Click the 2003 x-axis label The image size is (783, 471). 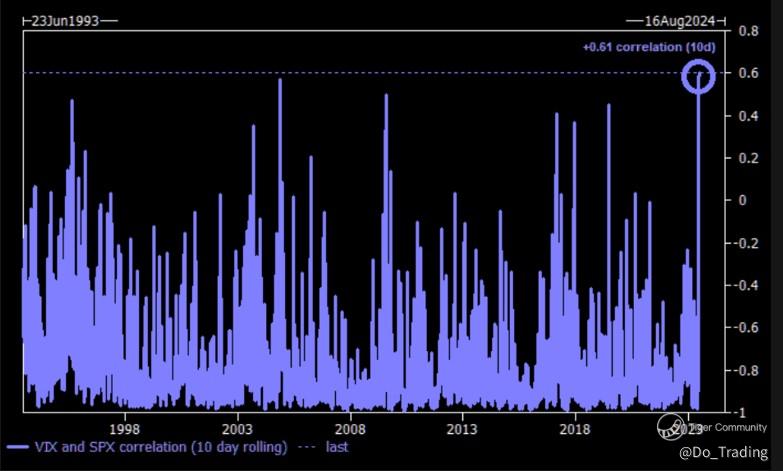[x=237, y=429]
